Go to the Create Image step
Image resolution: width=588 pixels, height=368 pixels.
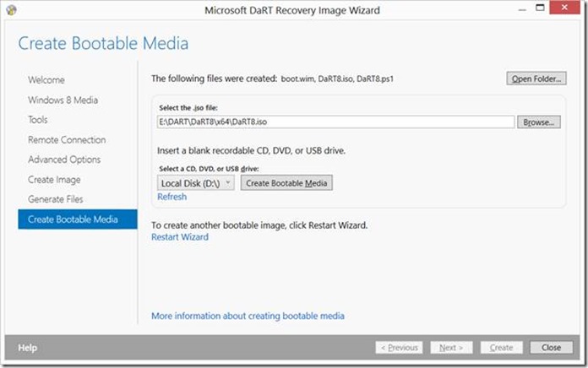(x=54, y=180)
